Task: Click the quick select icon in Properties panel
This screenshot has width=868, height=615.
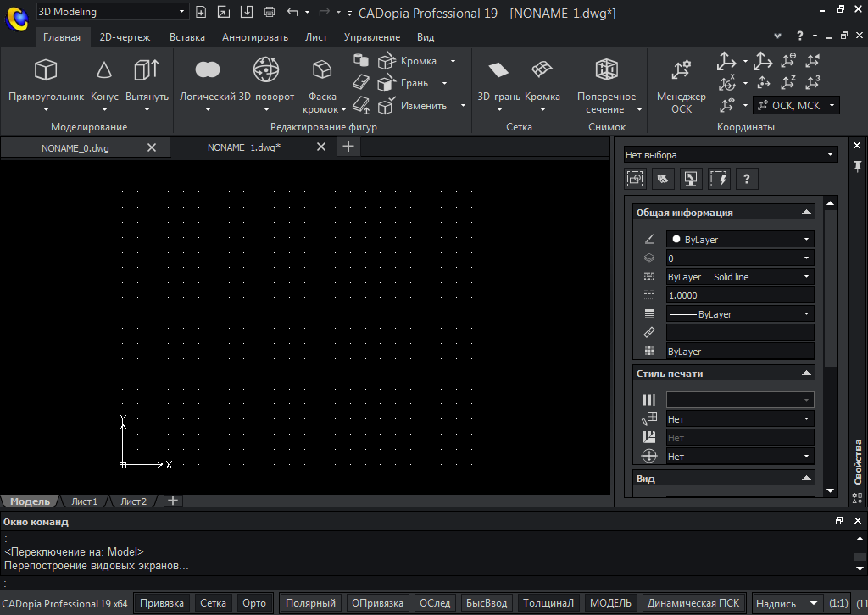Action: coord(719,179)
